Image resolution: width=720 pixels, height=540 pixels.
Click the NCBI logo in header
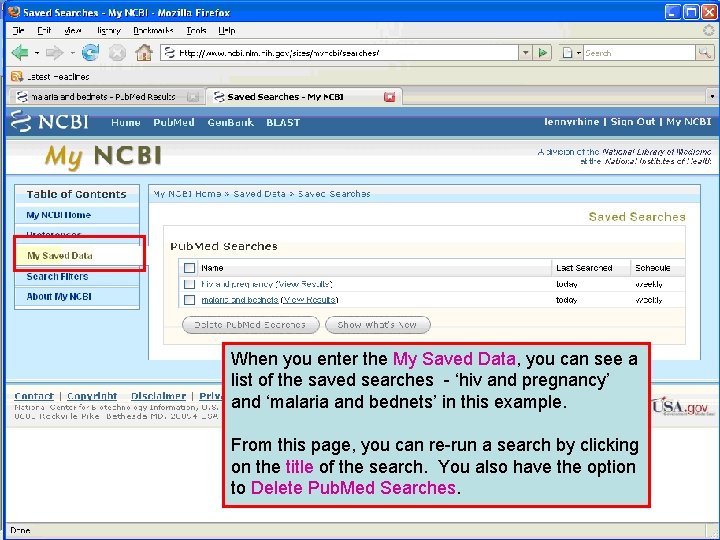(x=50, y=122)
